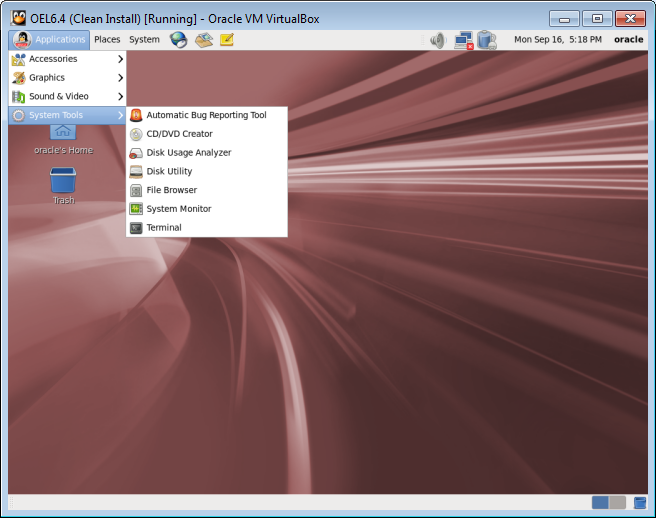Click the Accessories submenu arrow

pyautogui.click(x=120, y=59)
